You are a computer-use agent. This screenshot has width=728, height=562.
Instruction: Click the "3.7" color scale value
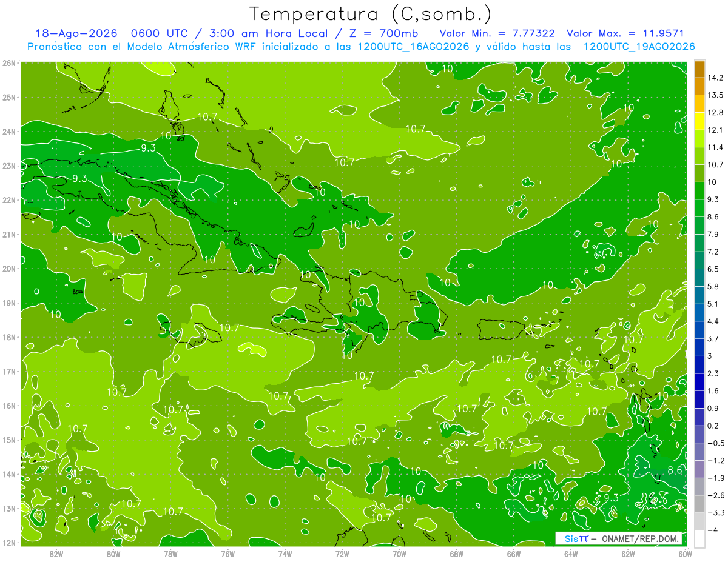point(713,338)
